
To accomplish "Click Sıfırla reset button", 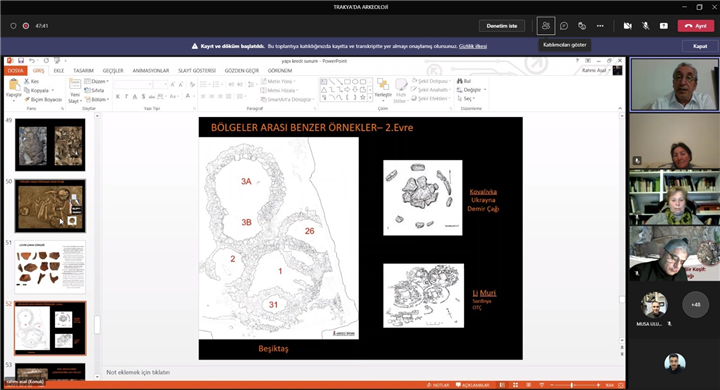I will pos(95,90).
